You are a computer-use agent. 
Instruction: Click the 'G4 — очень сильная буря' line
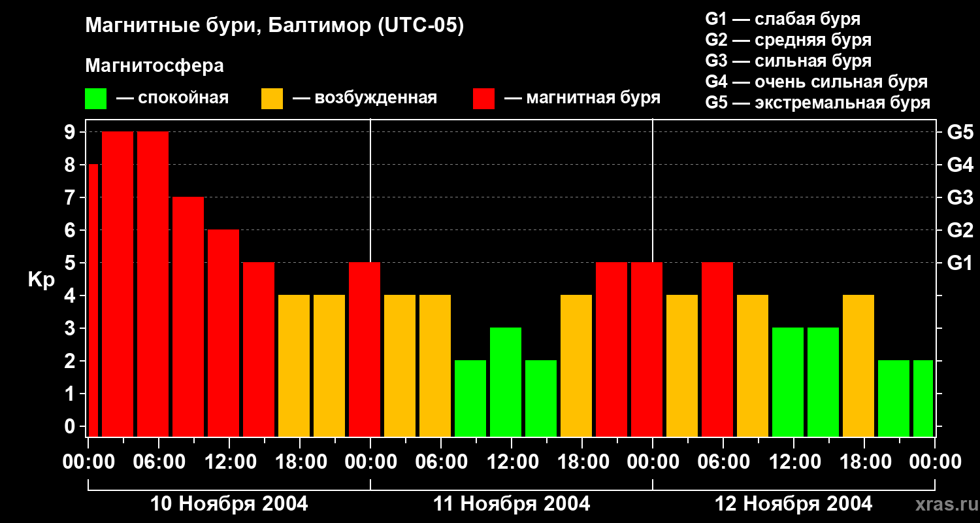[817, 82]
